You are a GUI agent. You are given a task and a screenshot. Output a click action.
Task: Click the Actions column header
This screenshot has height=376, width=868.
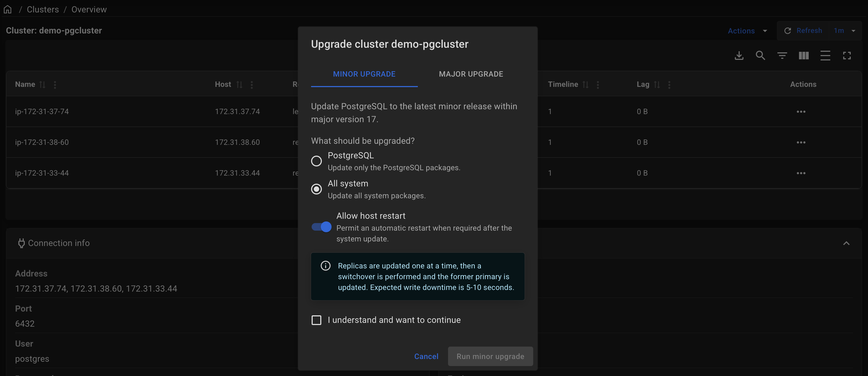click(803, 84)
